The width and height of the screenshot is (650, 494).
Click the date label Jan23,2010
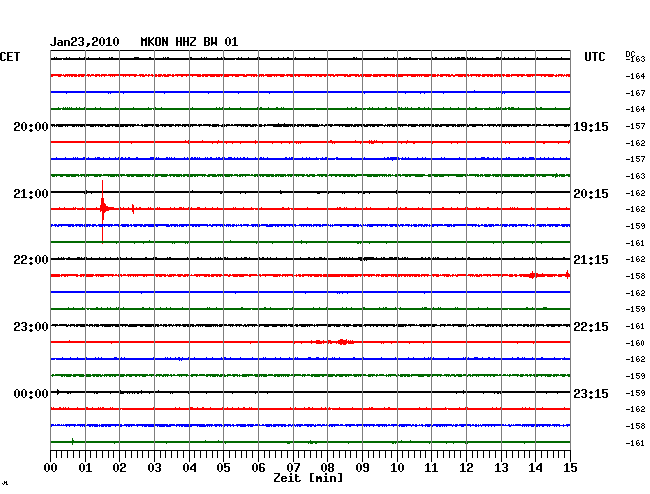coord(85,42)
